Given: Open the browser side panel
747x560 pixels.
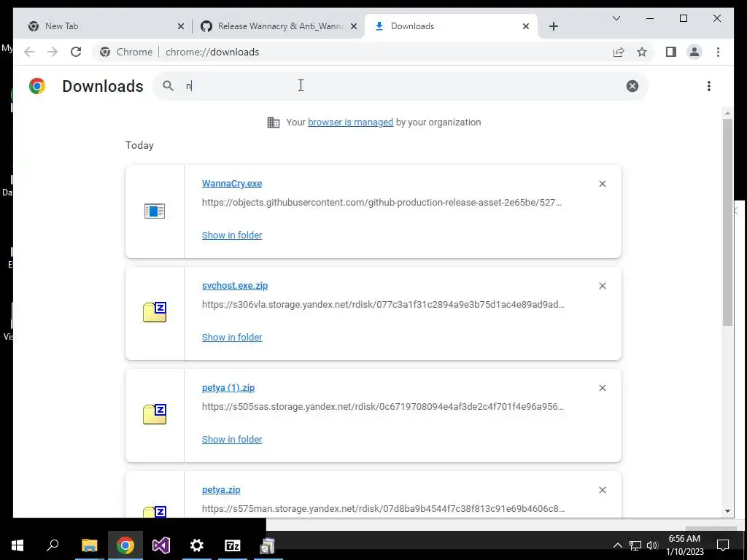Looking at the screenshot, I should point(671,52).
